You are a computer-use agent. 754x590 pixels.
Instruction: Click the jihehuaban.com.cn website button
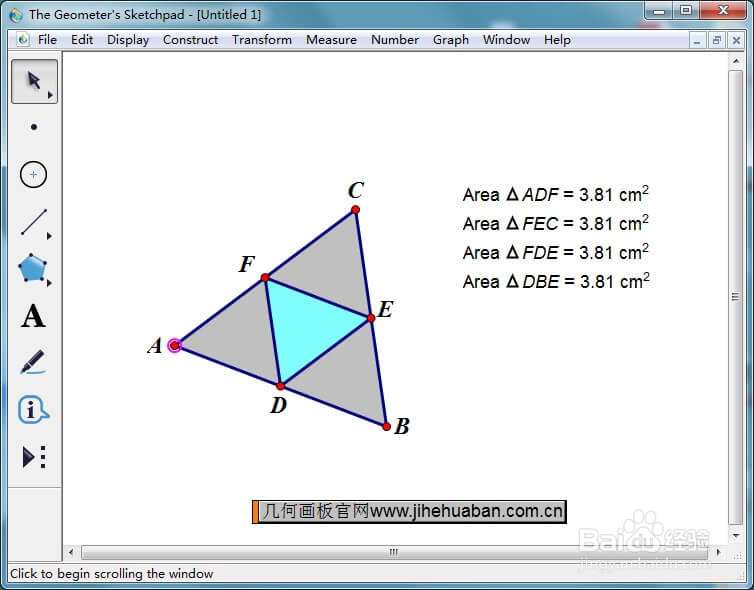point(409,511)
